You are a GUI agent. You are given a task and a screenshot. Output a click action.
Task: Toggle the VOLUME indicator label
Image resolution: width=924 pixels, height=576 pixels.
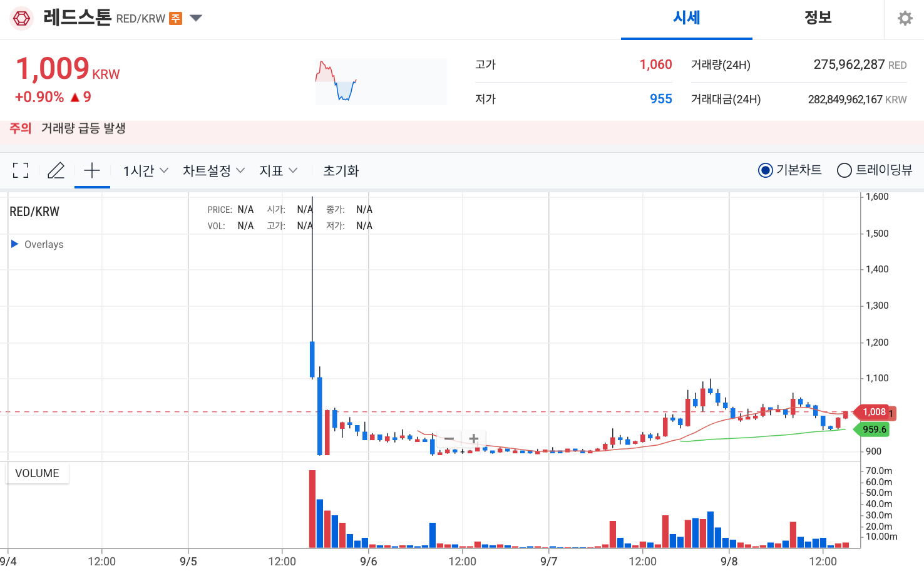[x=37, y=473]
